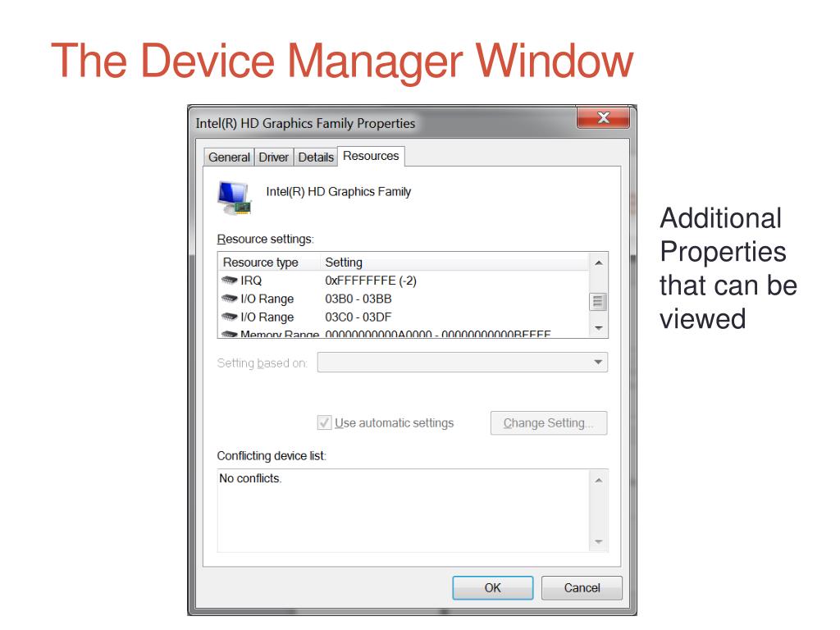
Task: Switch to the Driver tab
Action: pos(273,157)
